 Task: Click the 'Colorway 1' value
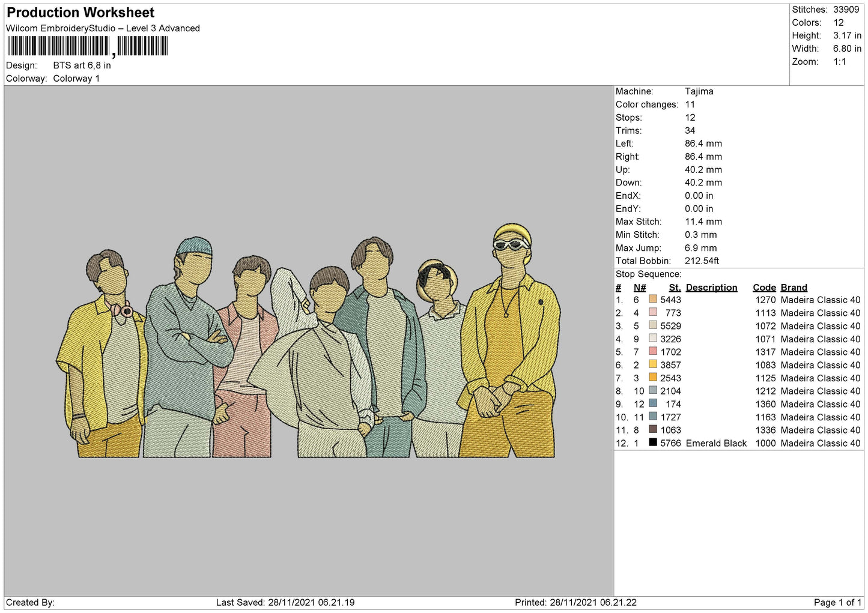tap(76, 79)
